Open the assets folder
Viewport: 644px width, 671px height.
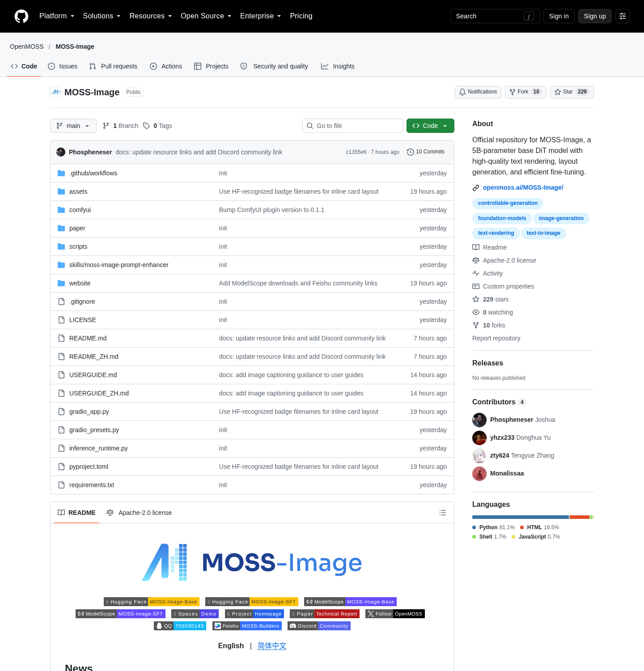78,191
